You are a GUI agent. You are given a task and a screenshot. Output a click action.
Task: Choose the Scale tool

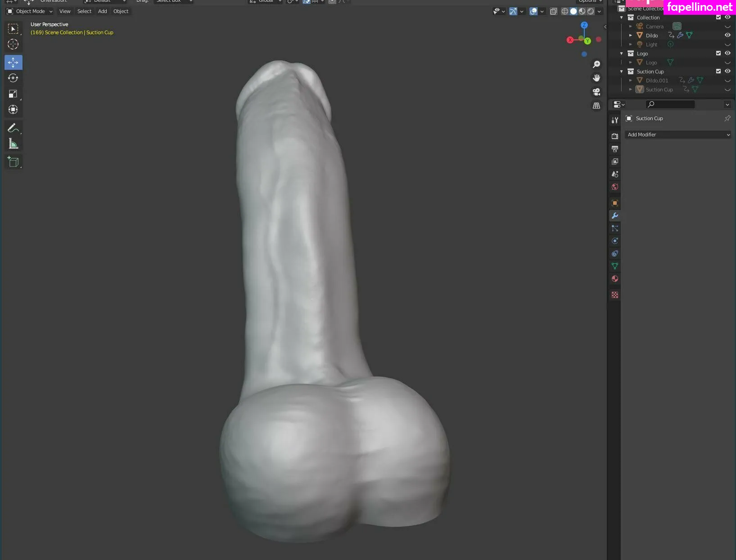pos(13,94)
